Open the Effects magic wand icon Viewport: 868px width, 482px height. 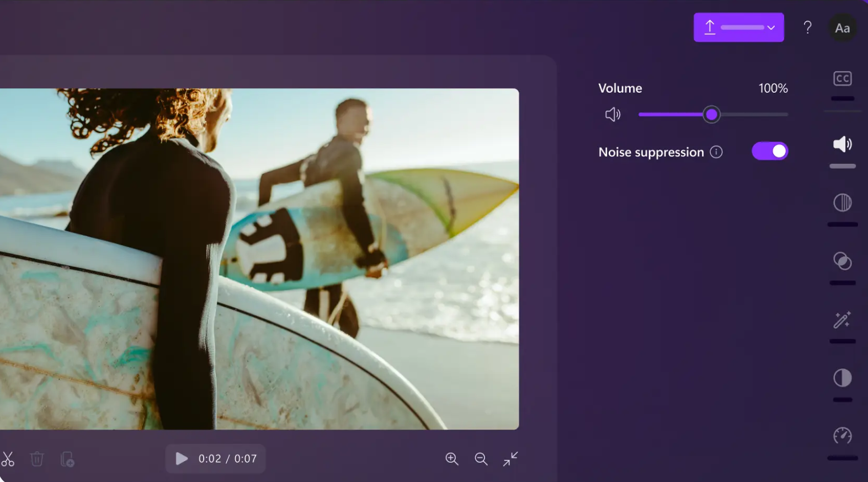[842, 320]
